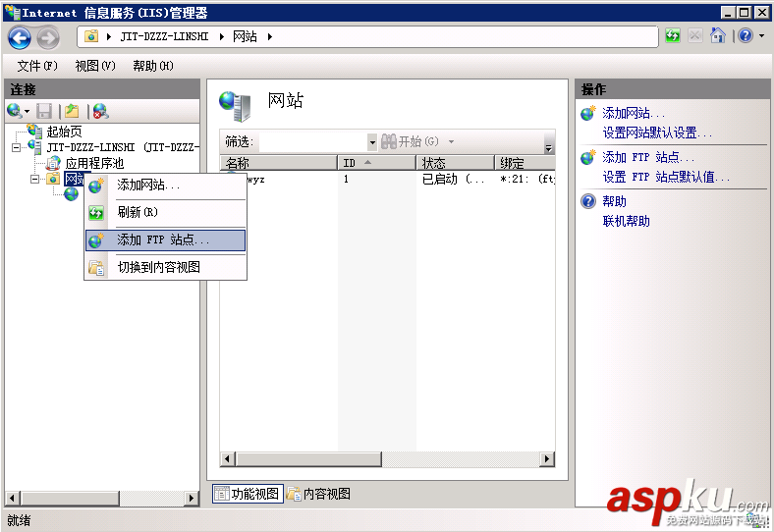Viewport: 774px width, 532px height.
Task: Go back with the blue Back arrow
Action: click(20, 37)
